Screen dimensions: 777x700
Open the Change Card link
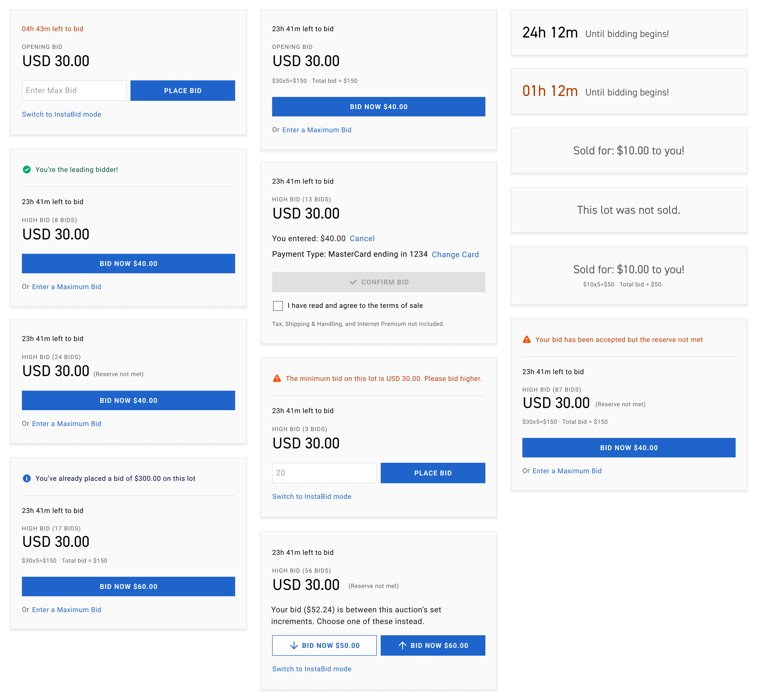pyautogui.click(x=455, y=255)
